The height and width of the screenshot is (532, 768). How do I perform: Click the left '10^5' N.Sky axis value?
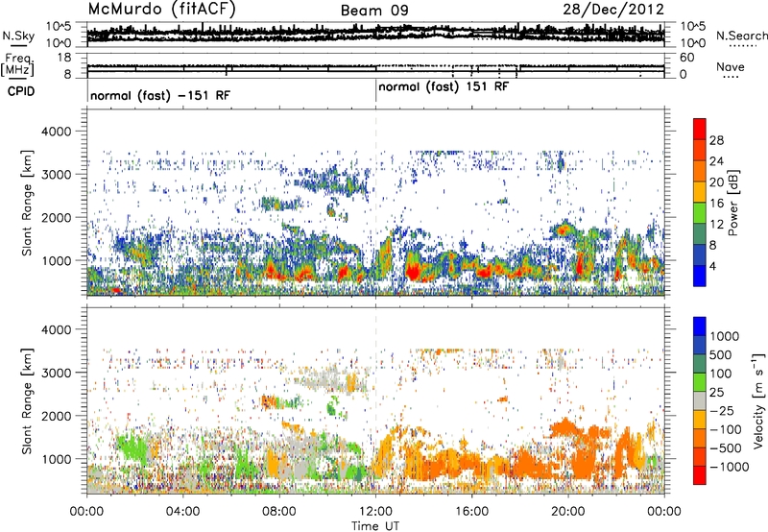(x=59, y=26)
